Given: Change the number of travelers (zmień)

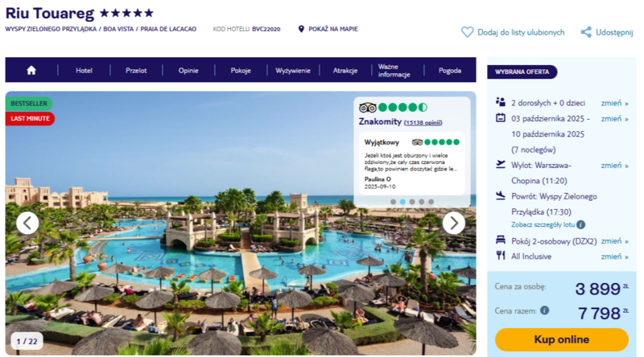Looking at the screenshot, I should click(x=614, y=103).
